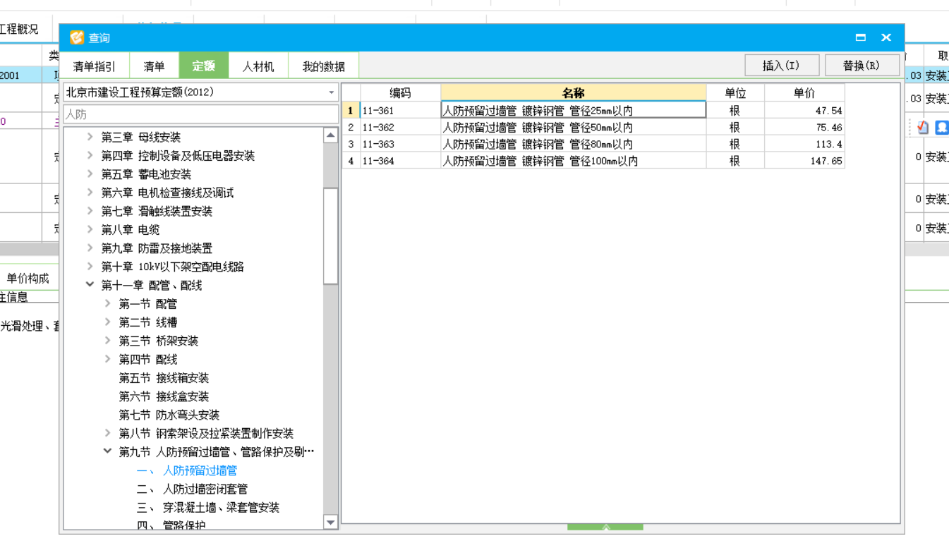Close the 查询 dialog
The image size is (949, 560).
886,37
